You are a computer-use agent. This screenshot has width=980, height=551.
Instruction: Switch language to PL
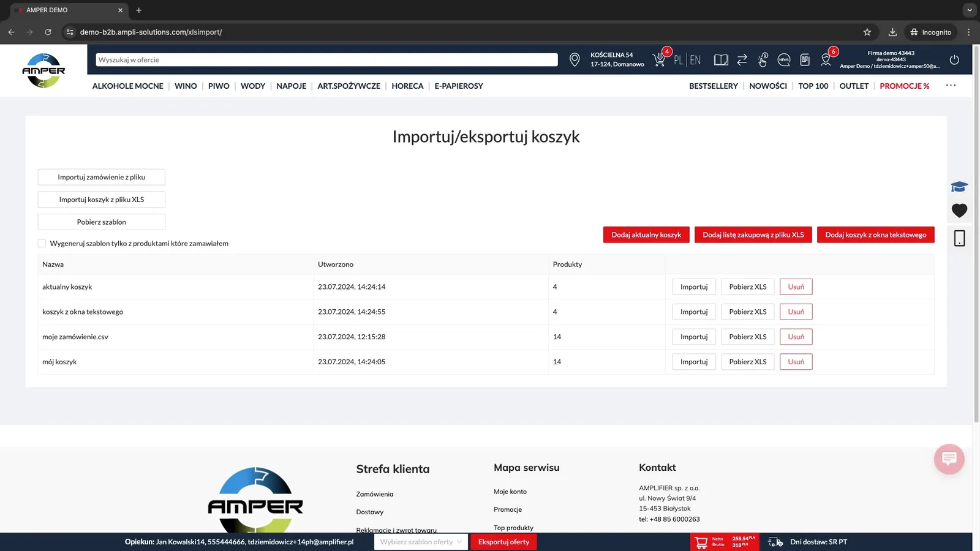(x=678, y=60)
